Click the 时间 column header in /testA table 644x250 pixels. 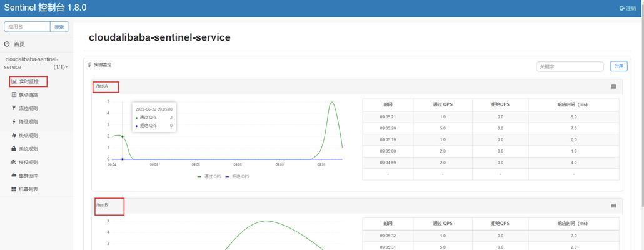tap(388, 104)
